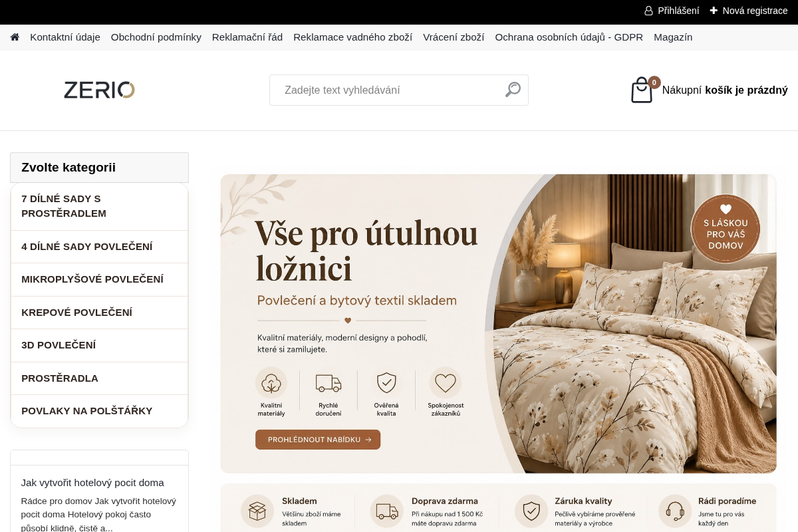Click the Ověřená kvalita shield icon
798x532 pixels.
[386, 383]
